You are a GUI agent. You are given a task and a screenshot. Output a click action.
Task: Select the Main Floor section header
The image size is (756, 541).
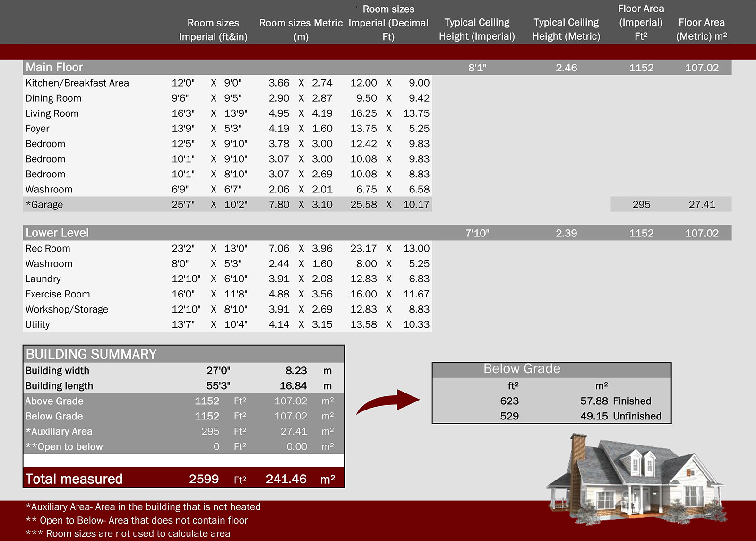pyautogui.click(x=54, y=67)
